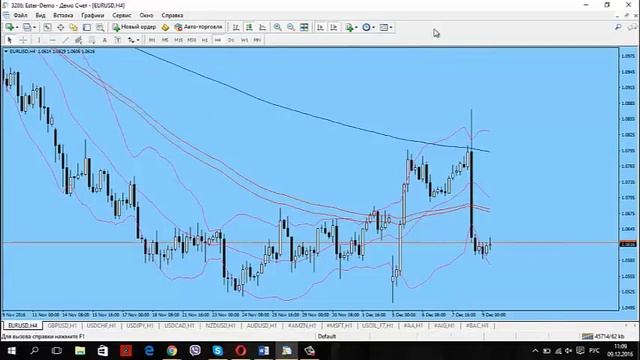Viewport: 640px width, 360px height.
Task: Zoom in on the chart
Action: [278, 27]
